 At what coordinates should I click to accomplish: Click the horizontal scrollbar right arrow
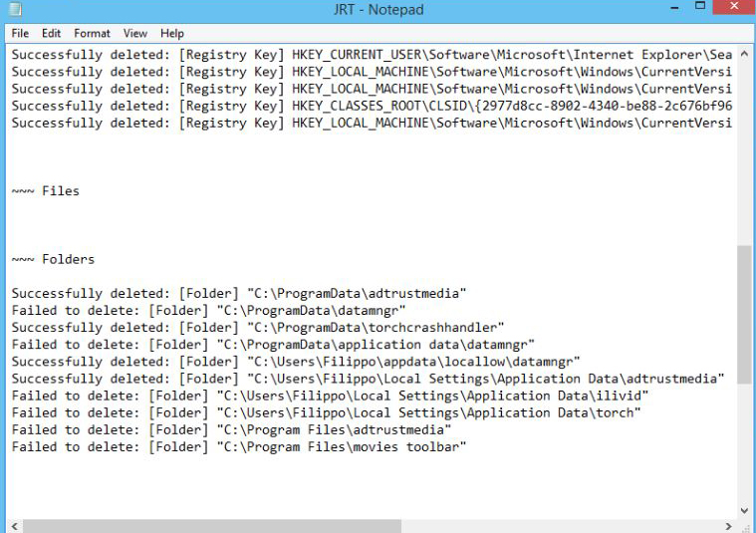click(728, 525)
